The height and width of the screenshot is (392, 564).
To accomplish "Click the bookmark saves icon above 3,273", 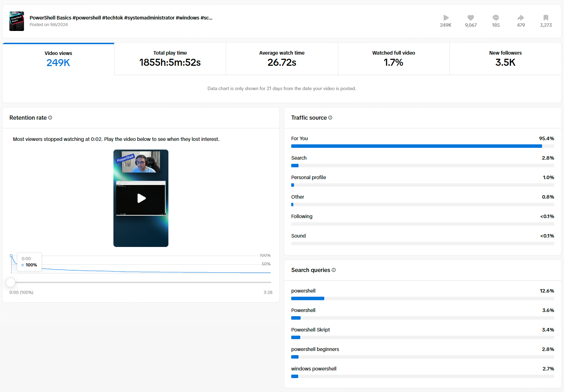I will pos(546,18).
